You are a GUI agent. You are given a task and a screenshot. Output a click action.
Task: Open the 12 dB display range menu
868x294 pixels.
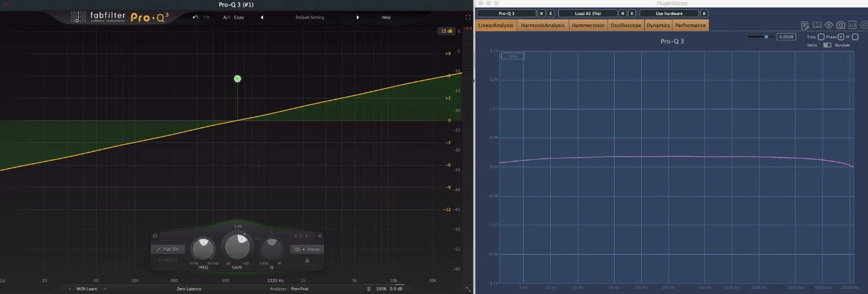[446, 31]
